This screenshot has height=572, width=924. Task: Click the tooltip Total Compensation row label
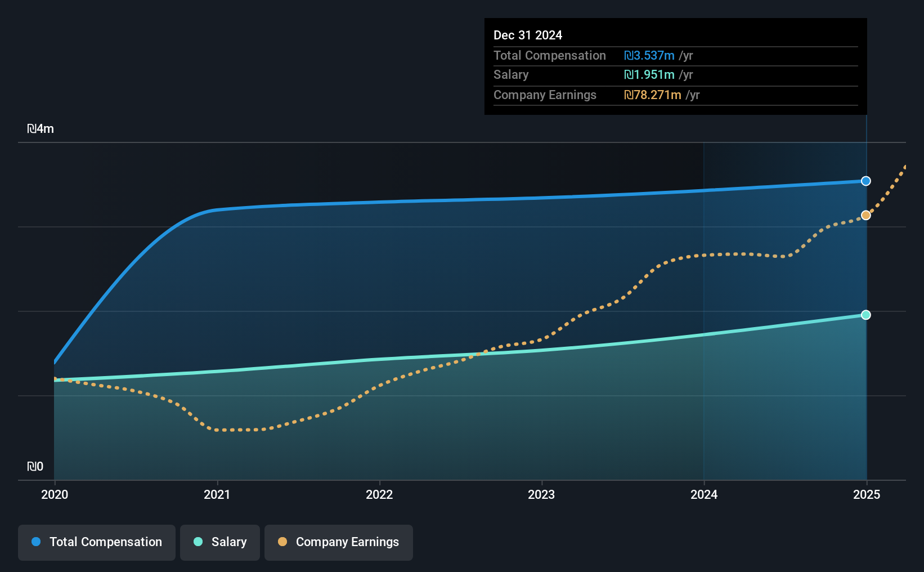tap(550, 55)
